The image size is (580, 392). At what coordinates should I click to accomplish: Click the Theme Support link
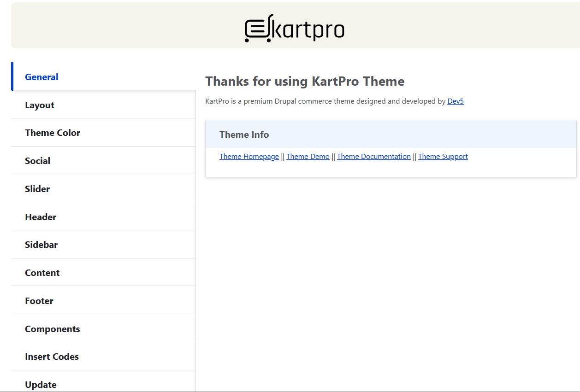click(x=443, y=157)
